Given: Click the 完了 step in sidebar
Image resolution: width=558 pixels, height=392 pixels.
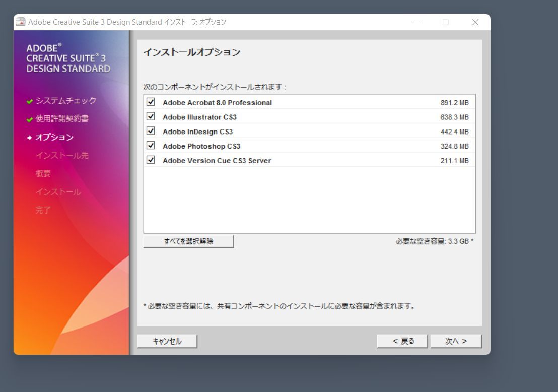Looking at the screenshot, I should pyautogui.click(x=43, y=210).
